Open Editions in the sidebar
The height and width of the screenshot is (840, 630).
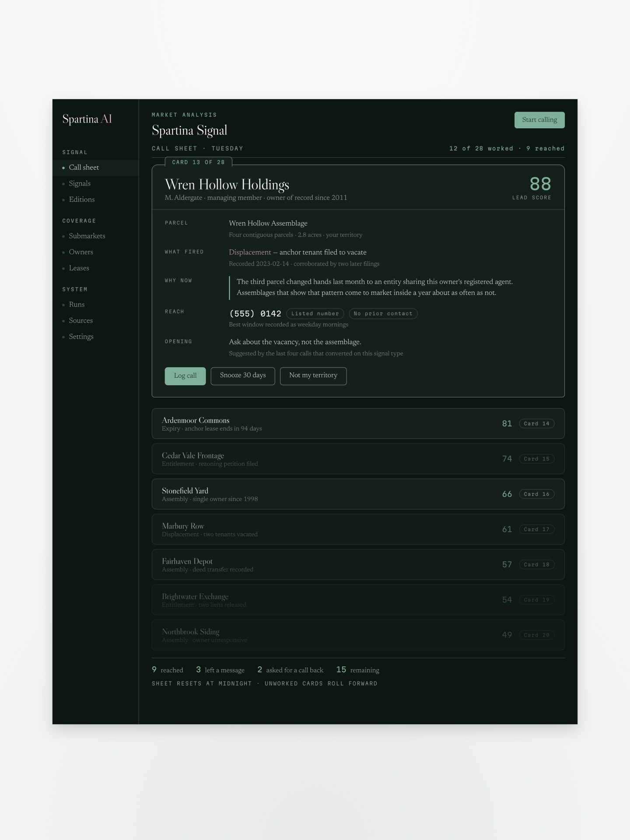pos(96,199)
